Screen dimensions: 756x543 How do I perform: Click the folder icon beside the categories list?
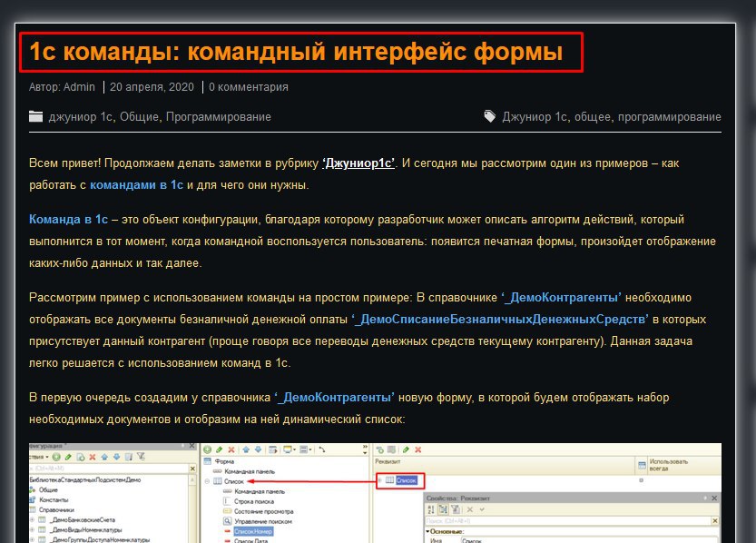tap(35, 116)
